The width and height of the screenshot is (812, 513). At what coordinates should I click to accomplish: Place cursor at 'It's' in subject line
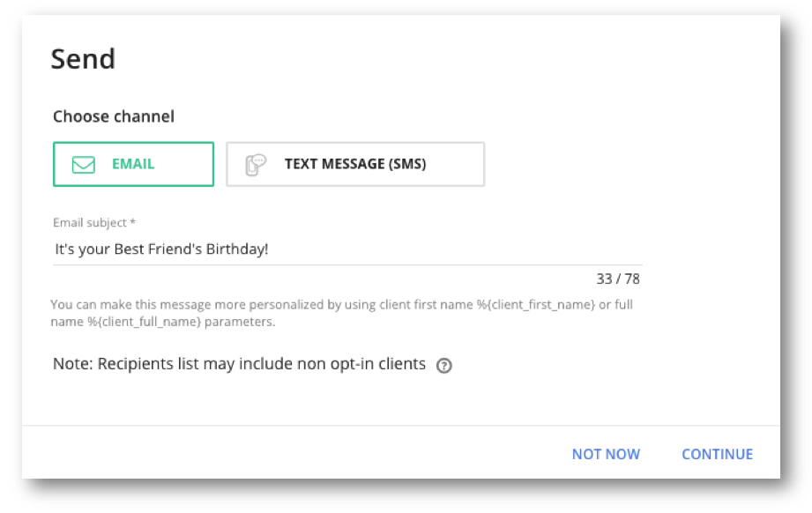click(x=65, y=249)
